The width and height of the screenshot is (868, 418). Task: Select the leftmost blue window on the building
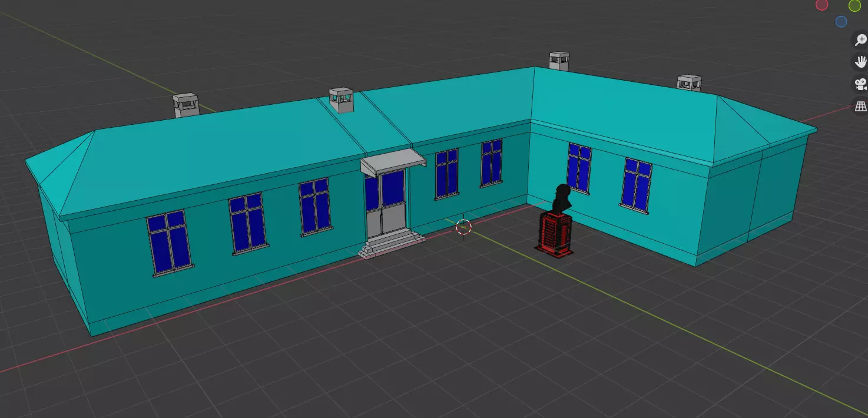(x=170, y=243)
